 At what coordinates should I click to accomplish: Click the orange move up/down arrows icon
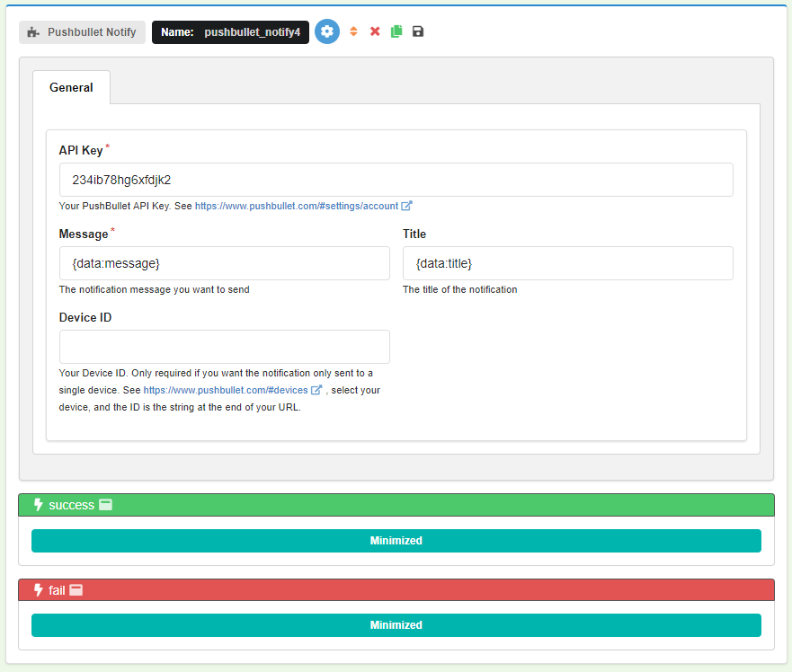[353, 31]
